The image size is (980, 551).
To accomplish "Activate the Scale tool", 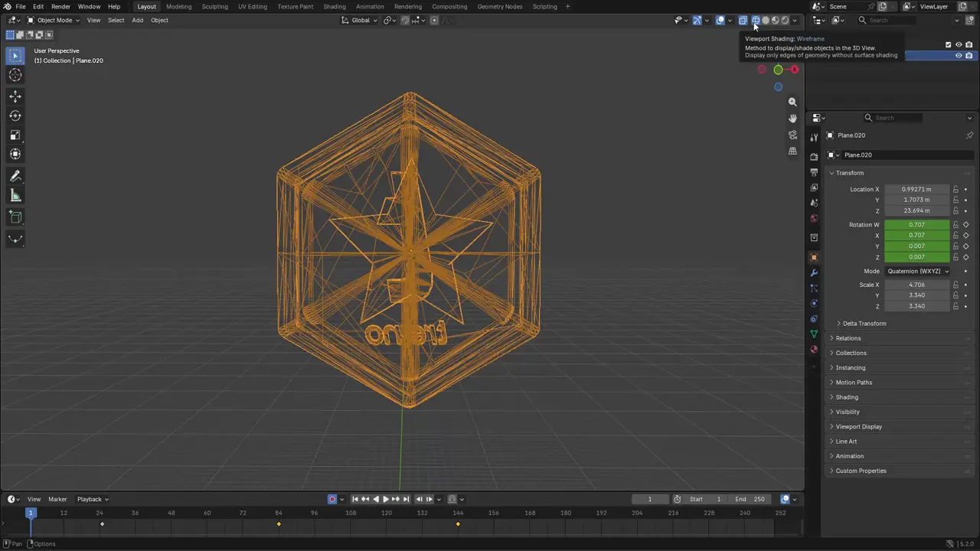I will 15,135.
